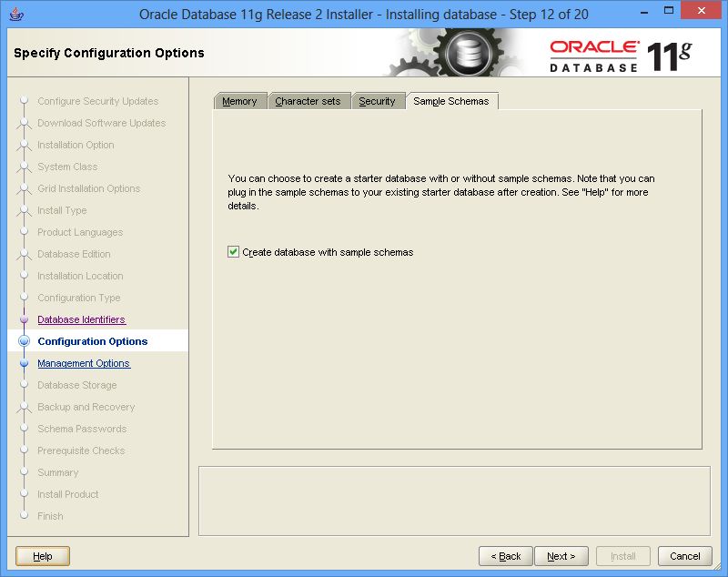Click the Database Edition step text

coord(74,254)
